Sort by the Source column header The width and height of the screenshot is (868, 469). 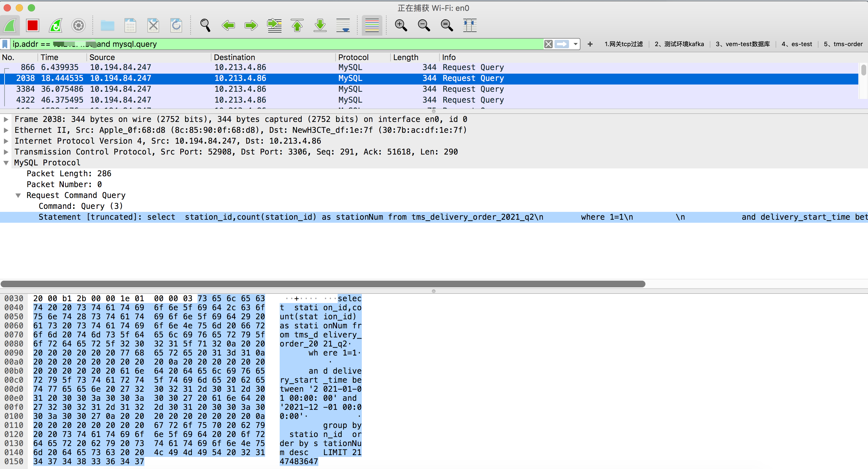click(x=149, y=57)
